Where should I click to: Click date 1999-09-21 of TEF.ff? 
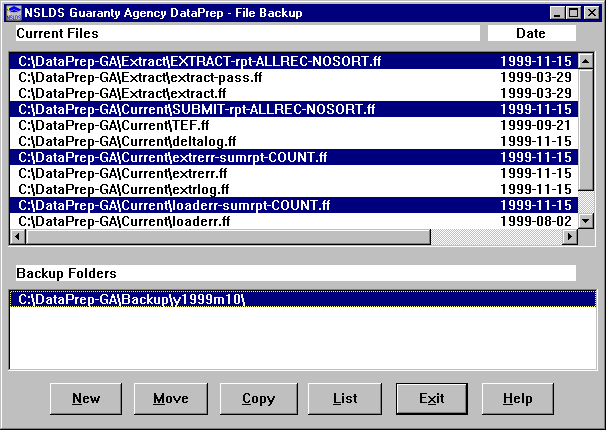tap(536, 125)
